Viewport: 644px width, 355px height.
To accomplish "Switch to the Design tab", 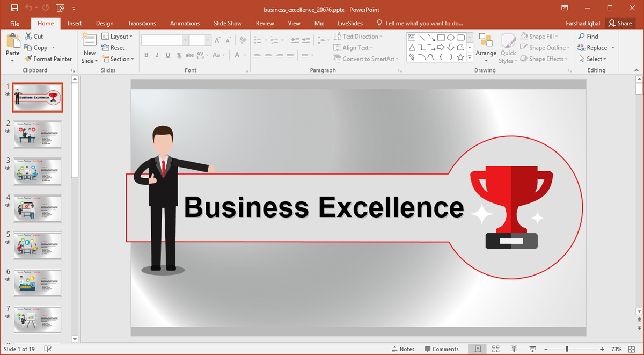I will pos(105,23).
